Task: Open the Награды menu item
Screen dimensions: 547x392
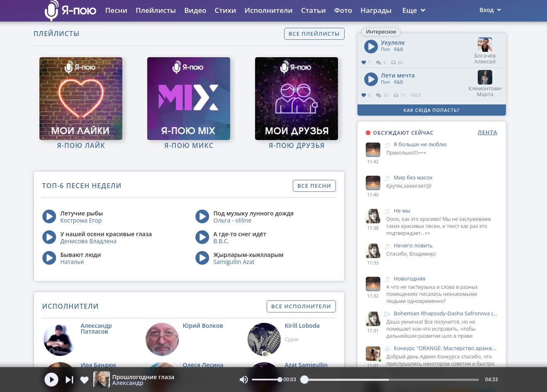Action: 376,10
